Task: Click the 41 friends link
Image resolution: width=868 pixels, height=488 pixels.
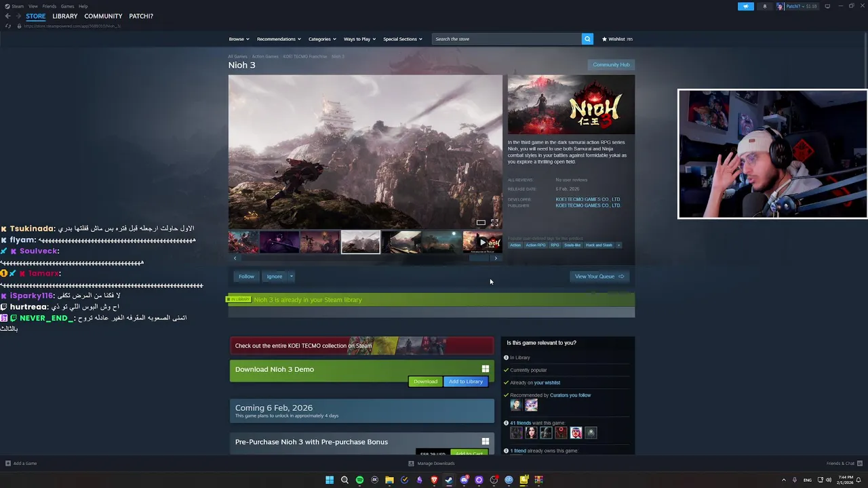Action: (x=521, y=423)
